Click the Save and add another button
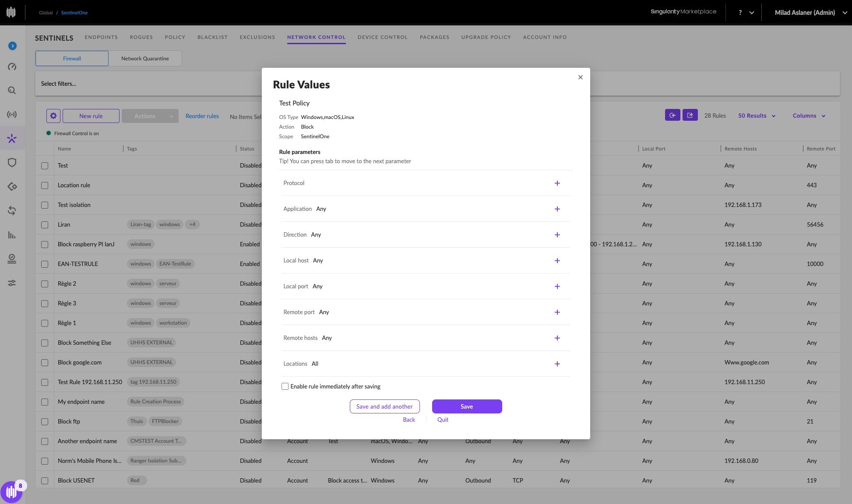This screenshot has height=504, width=852. pos(384,406)
